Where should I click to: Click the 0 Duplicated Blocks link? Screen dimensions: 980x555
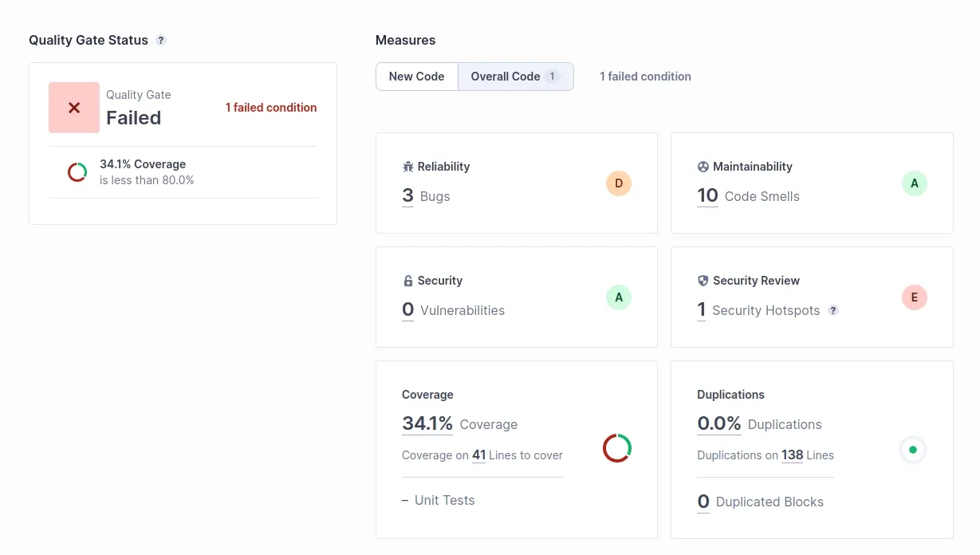tap(703, 501)
